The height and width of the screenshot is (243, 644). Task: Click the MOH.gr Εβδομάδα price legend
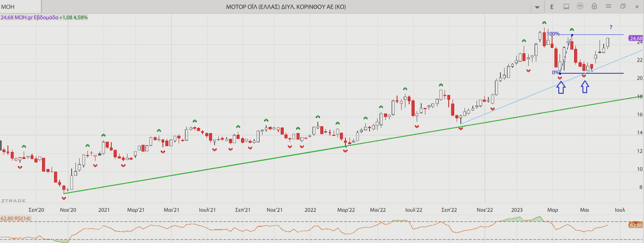[x=44, y=17]
